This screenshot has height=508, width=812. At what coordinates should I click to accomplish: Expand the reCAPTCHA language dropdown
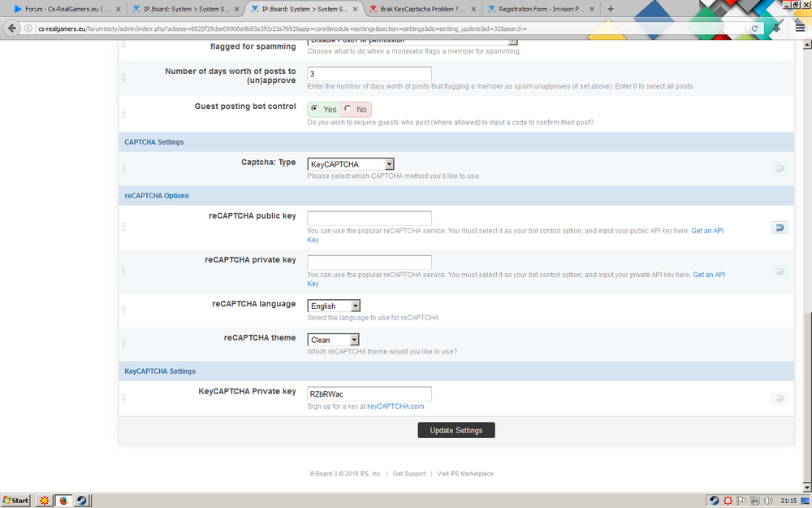[334, 306]
